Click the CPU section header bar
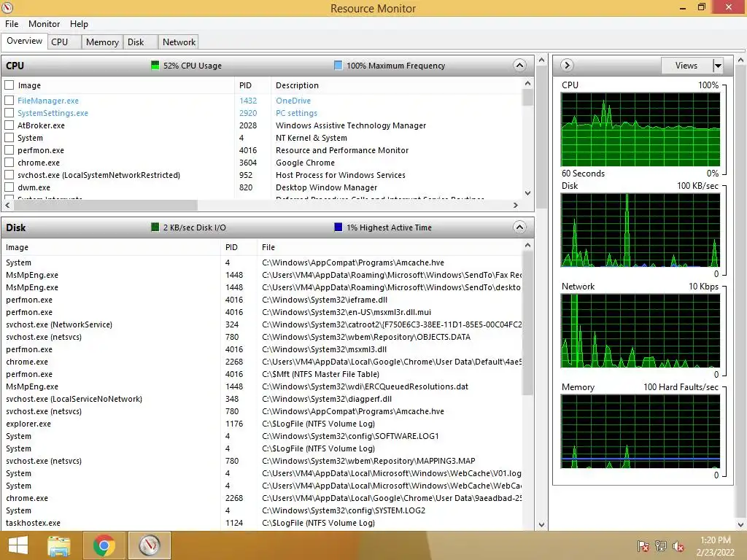The width and height of the screenshot is (747, 560). [267, 65]
